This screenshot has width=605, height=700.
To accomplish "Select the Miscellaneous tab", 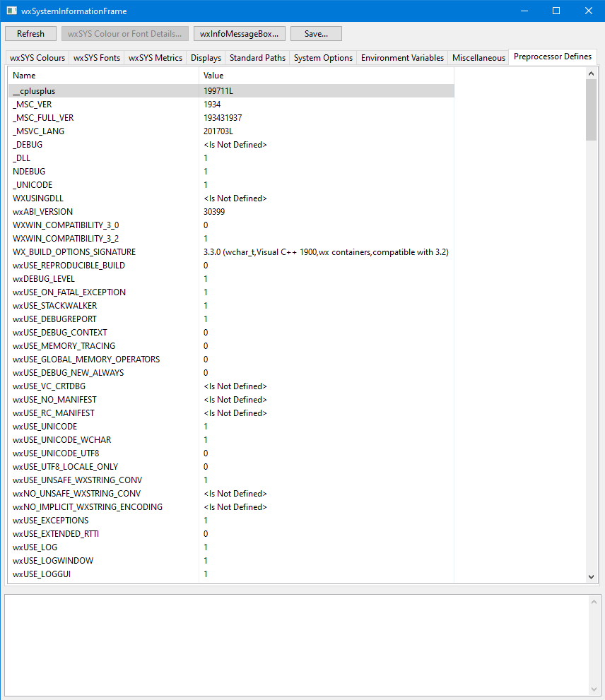I will tap(478, 58).
